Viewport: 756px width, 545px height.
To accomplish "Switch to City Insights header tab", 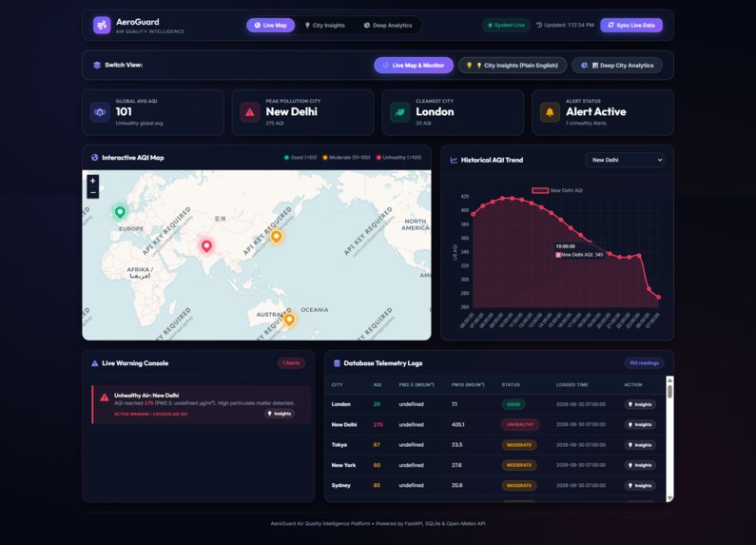I will click(x=325, y=25).
